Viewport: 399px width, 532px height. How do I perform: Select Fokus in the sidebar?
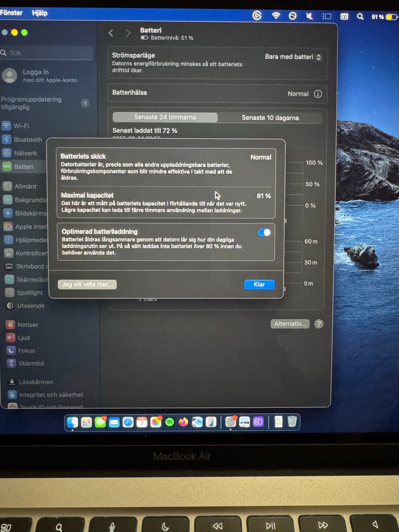point(21,350)
